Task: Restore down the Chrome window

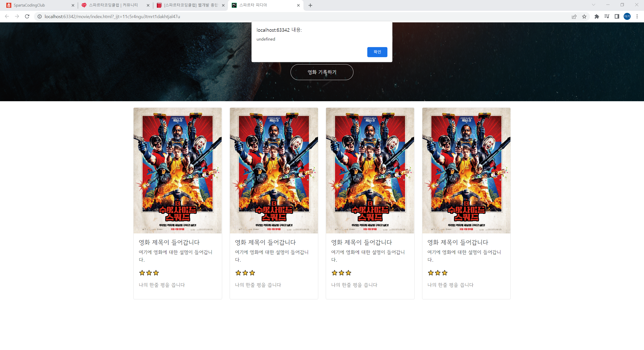Action: 622,5
